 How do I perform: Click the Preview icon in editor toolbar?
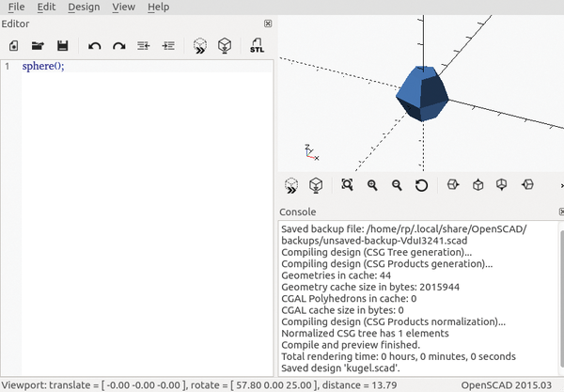200,45
